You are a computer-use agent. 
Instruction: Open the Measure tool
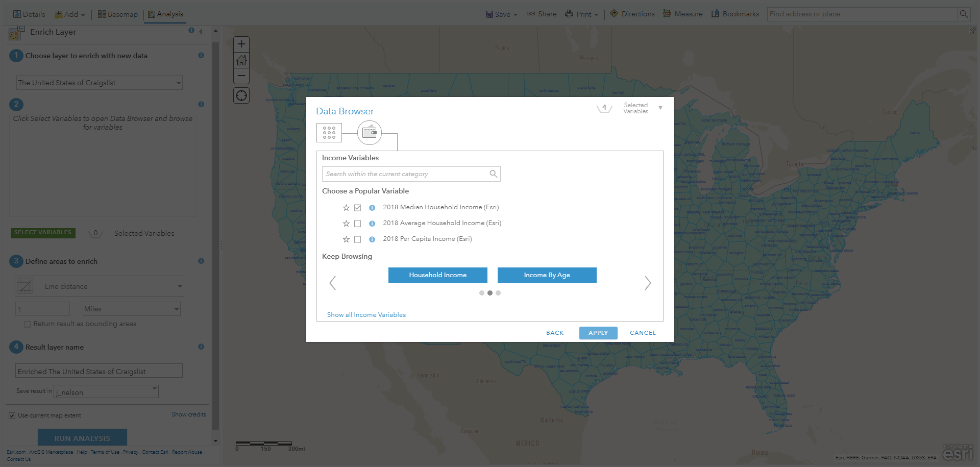(682, 14)
